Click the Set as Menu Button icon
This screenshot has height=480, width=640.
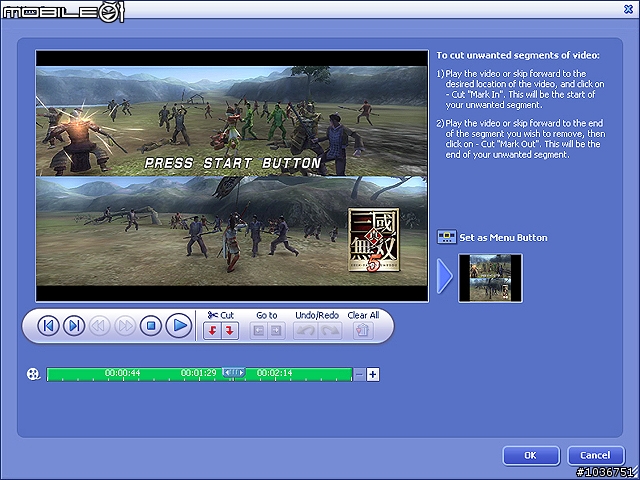click(447, 237)
